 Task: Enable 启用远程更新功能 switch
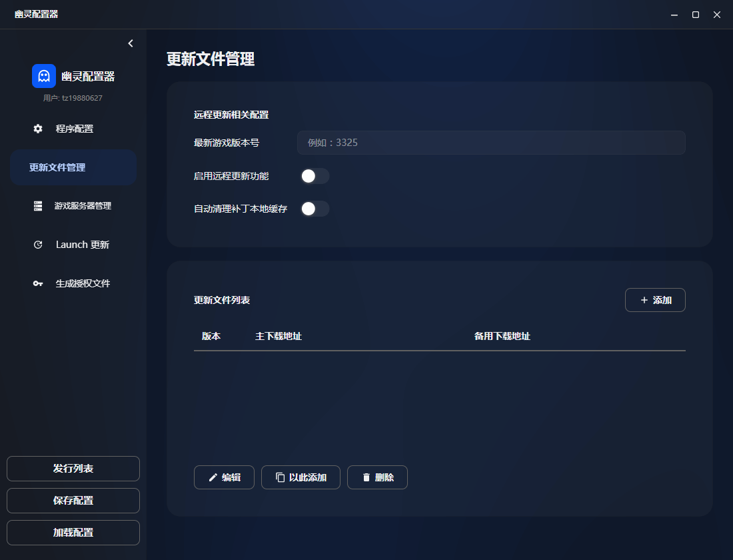coord(315,176)
